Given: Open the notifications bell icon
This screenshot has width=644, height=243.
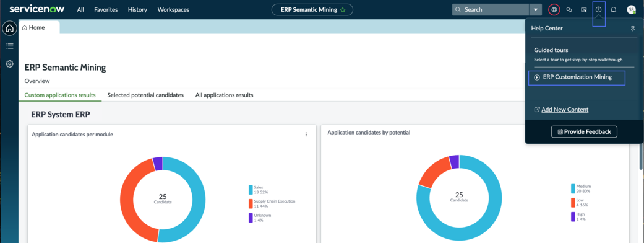Looking at the screenshot, I should tap(614, 9).
